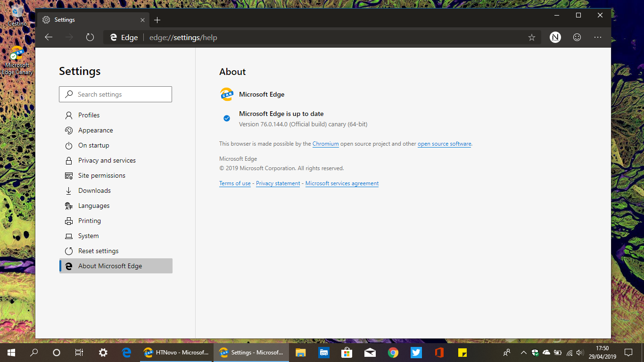Open People icon in system tray
Viewport: 644px width, 362px height.
pyautogui.click(x=507, y=352)
